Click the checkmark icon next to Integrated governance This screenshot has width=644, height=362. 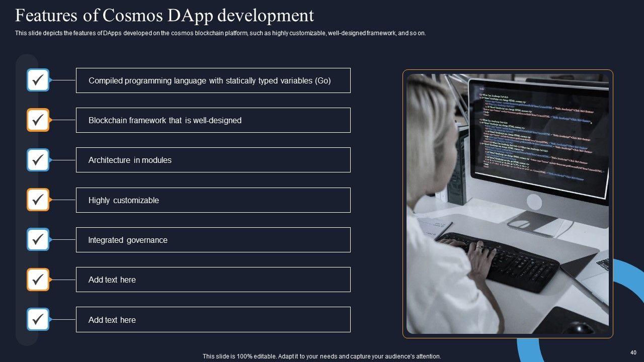38,240
